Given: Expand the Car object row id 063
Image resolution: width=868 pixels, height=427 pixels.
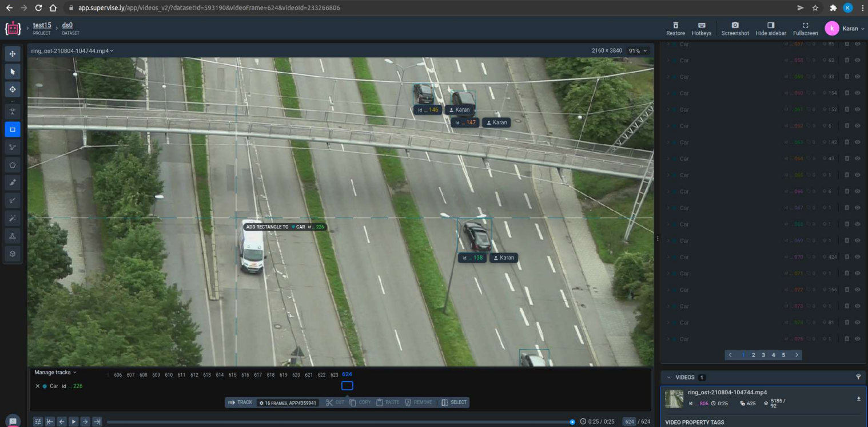Looking at the screenshot, I should 667,143.
